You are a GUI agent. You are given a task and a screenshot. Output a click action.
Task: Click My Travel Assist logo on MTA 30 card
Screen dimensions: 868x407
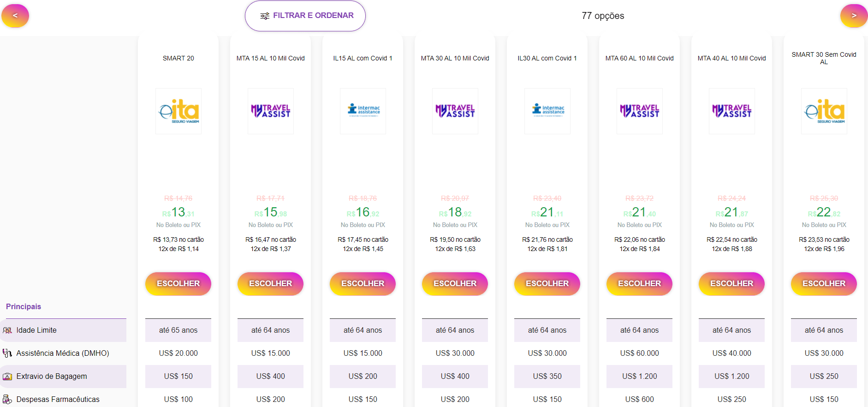point(455,111)
